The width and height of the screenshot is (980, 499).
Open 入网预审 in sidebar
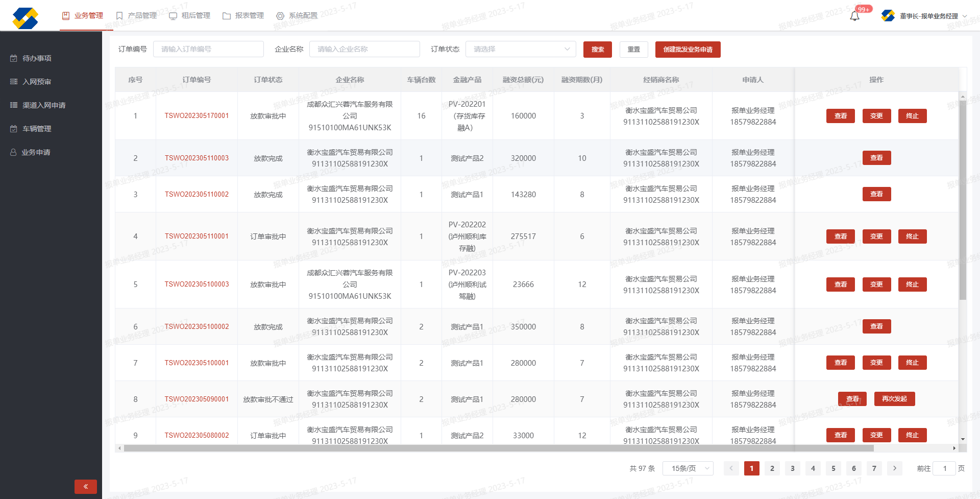tap(37, 82)
